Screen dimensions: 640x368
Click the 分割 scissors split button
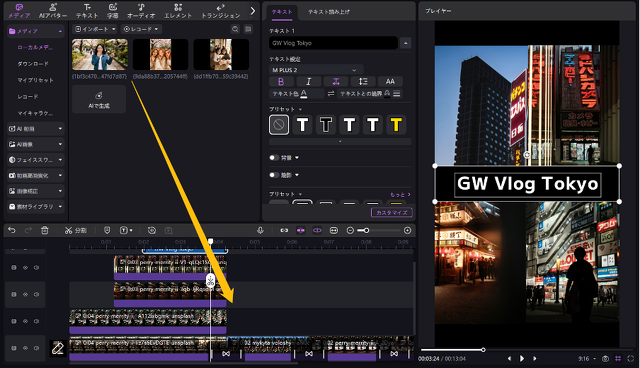(76, 231)
